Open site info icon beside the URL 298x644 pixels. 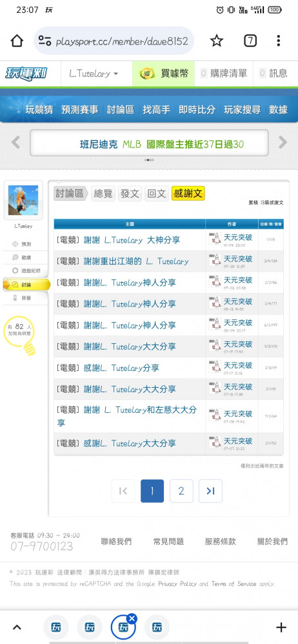tap(45, 41)
